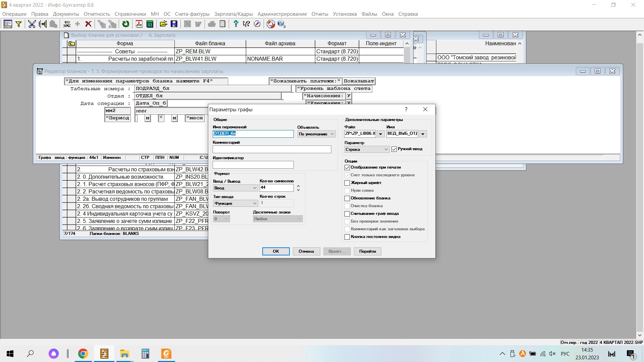Image resolution: width=644 pixels, height=362 pixels.
Task: Click the ПОДРАЗД_бл field in blank editor
Action: click(213, 88)
